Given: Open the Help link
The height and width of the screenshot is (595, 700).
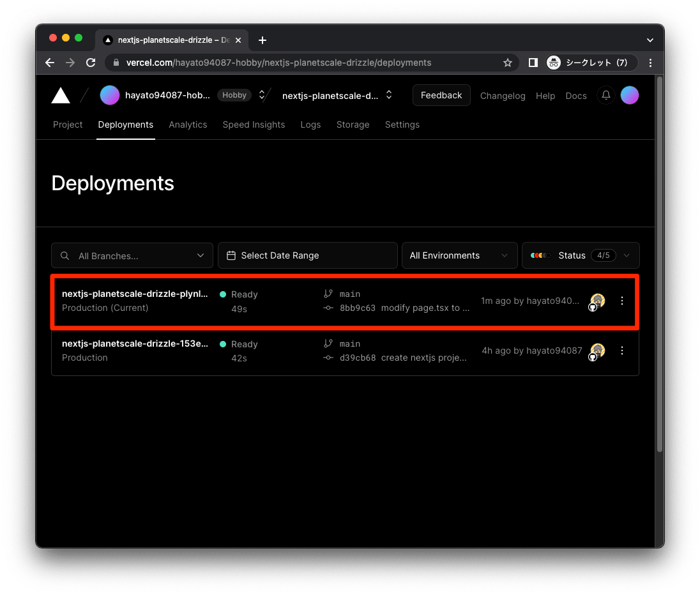Looking at the screenshot, I should pyautogui.click(x=545, y=96).
